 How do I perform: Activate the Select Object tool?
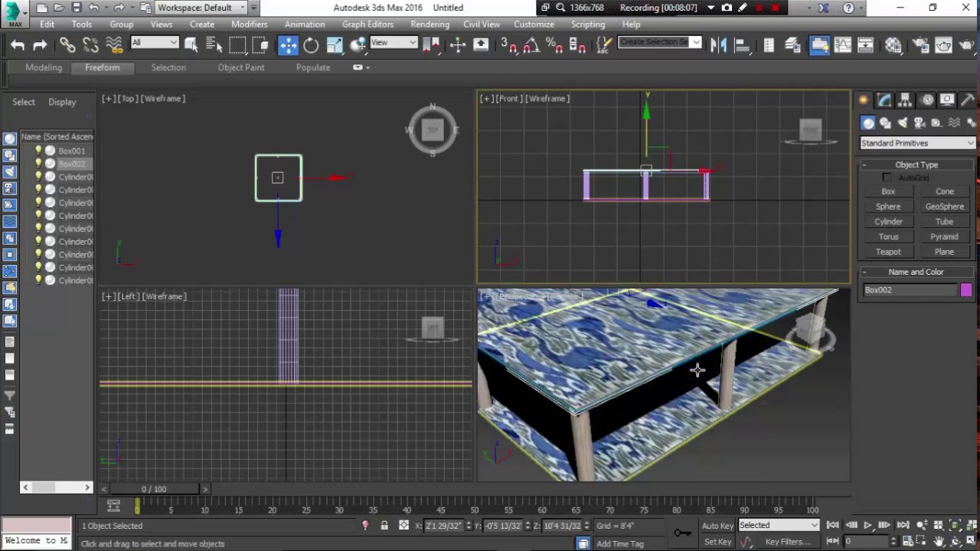coord(191,45)
